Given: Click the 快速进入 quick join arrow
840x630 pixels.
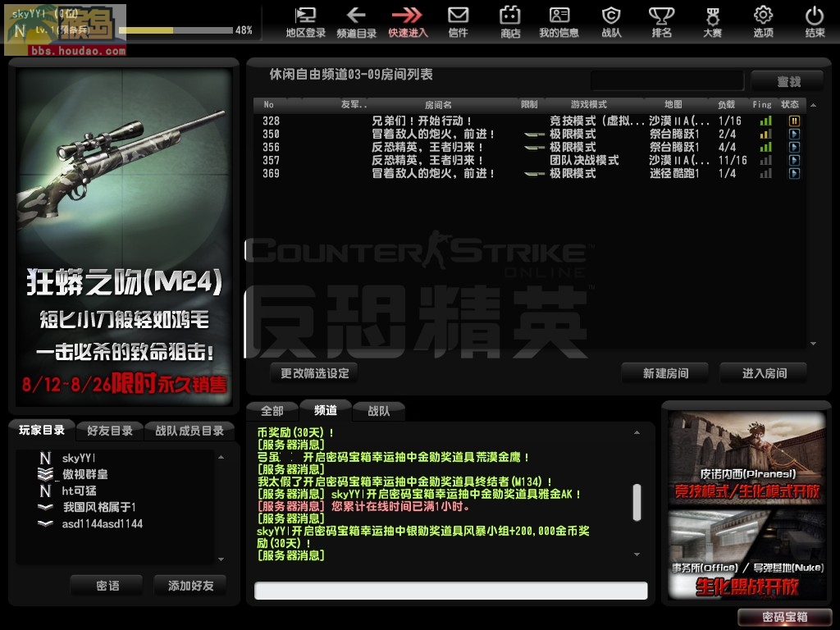Looking at the screenshot, I should tap(408, 22).
